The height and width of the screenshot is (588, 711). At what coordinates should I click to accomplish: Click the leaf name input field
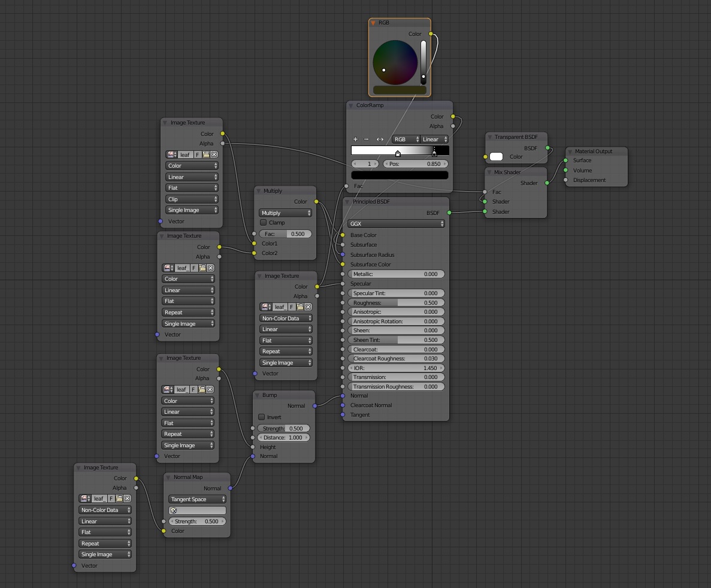[x=186, y=154]
